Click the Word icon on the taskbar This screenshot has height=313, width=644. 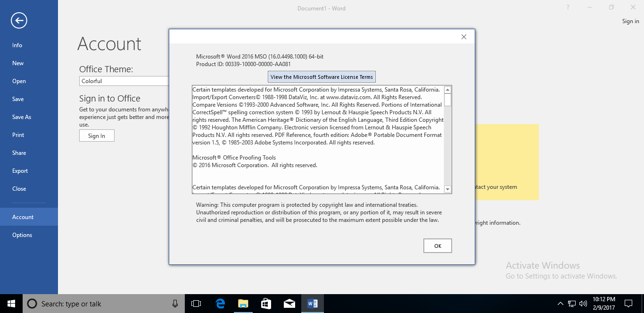pos(312,304)
